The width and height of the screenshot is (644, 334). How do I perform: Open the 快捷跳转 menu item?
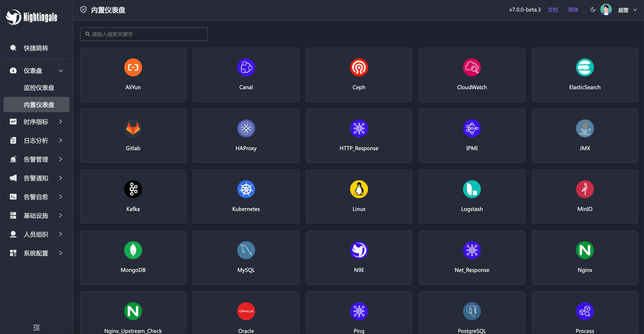(36, 48)
